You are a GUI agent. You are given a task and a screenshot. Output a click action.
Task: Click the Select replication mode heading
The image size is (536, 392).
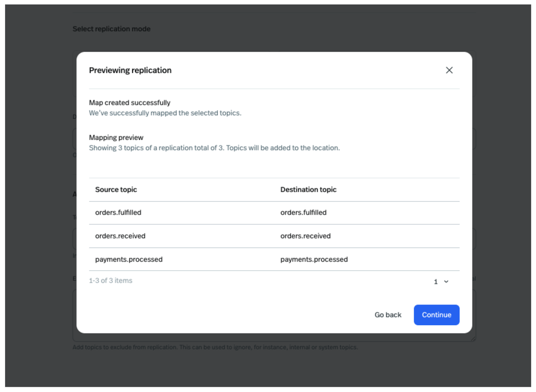point(111,29)
